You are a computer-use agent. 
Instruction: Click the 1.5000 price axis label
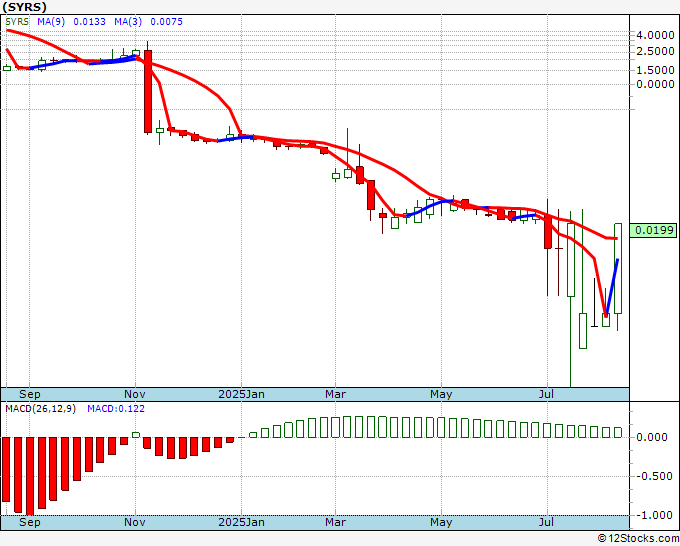(x=655, y=70)
